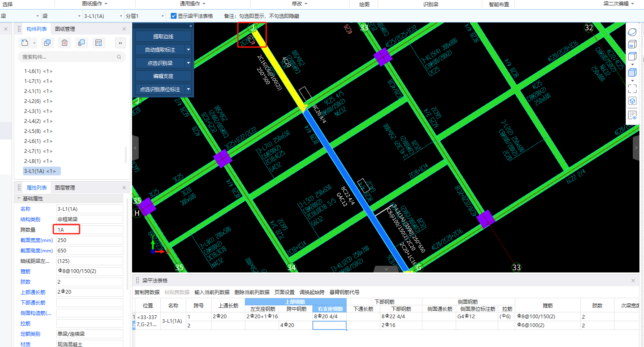The image size is (644, 347).
Task: Open the 3-L1(1A) component dropdown
Action: (121, 16)
